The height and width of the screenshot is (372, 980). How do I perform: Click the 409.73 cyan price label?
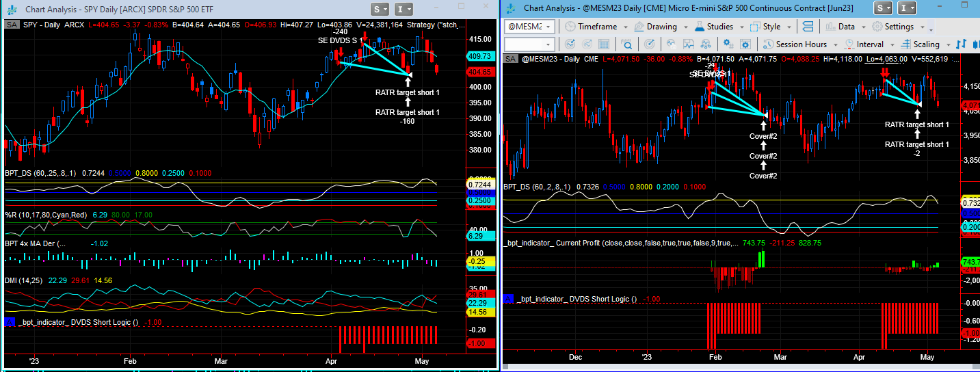[479, 56]
